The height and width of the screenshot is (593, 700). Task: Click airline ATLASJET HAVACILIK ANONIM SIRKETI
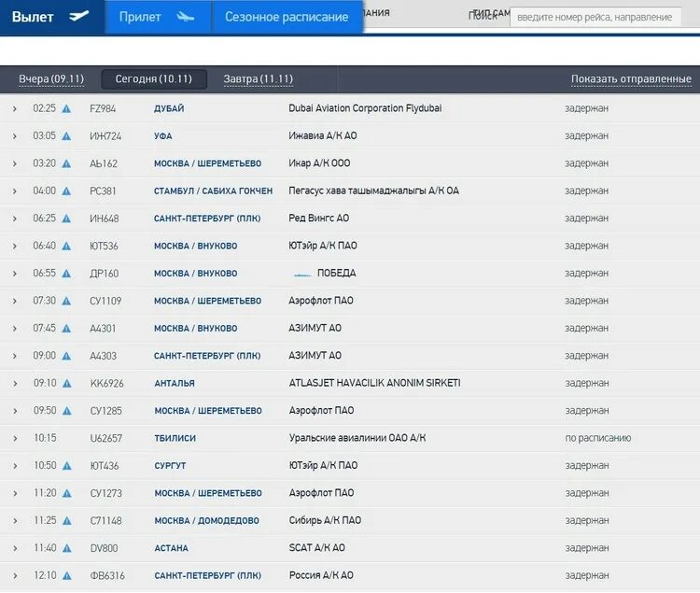(374, 383)
